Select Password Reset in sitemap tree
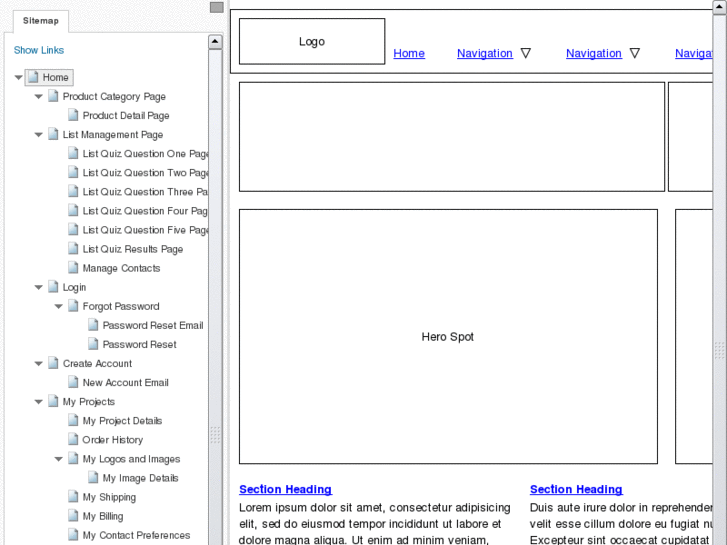 coord(140,344)
